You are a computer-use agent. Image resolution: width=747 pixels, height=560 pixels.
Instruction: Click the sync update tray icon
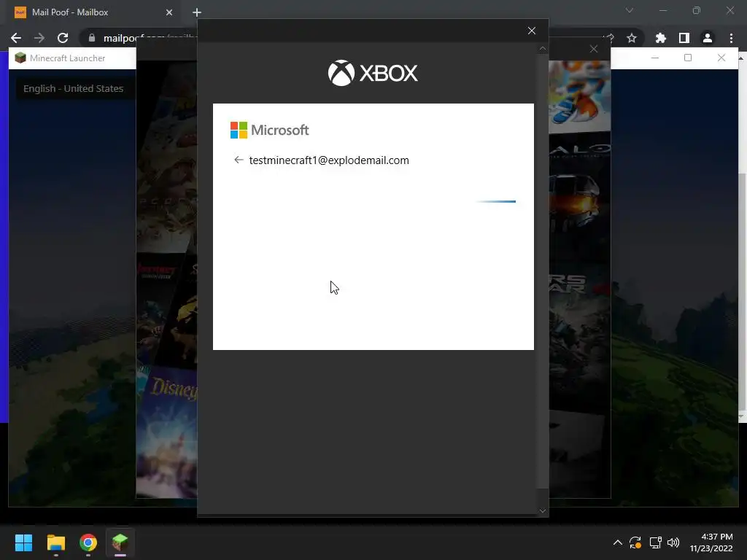coord(635,542)
